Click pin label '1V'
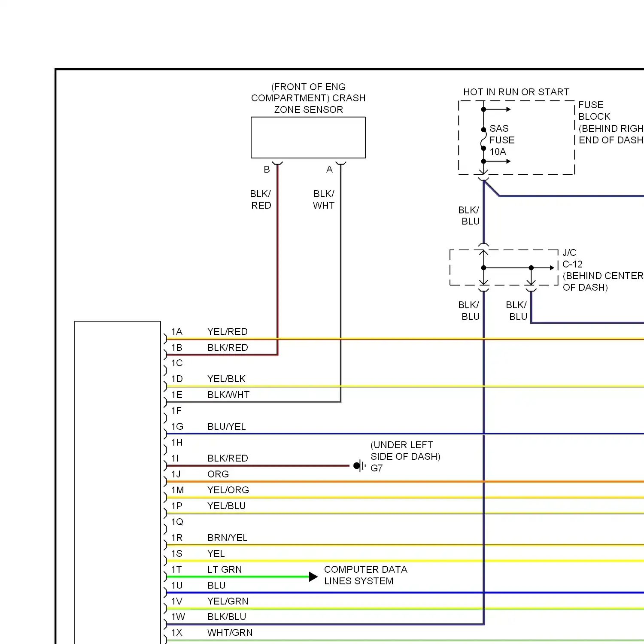This screenshot has height=644, width=644. point(177,601)
